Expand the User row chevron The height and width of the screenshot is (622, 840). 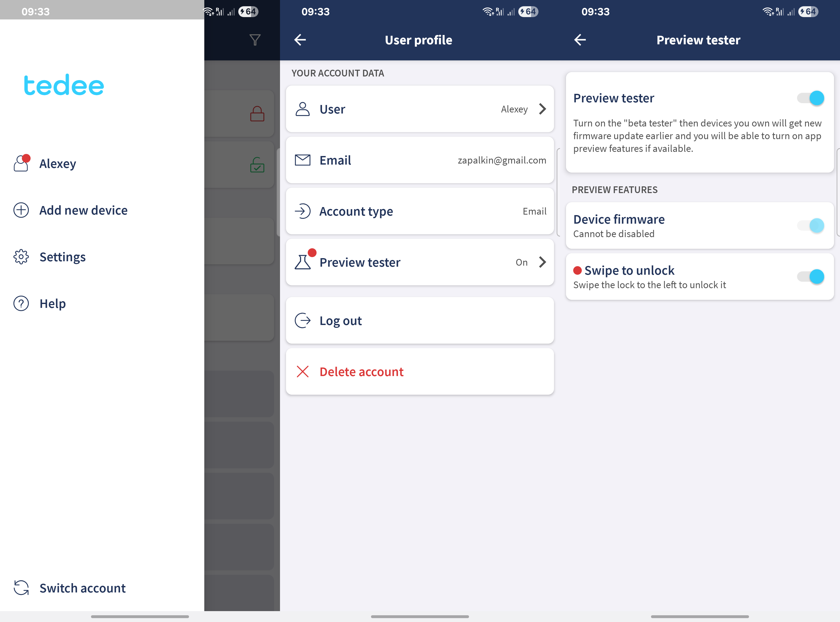(x=542, y=109)
